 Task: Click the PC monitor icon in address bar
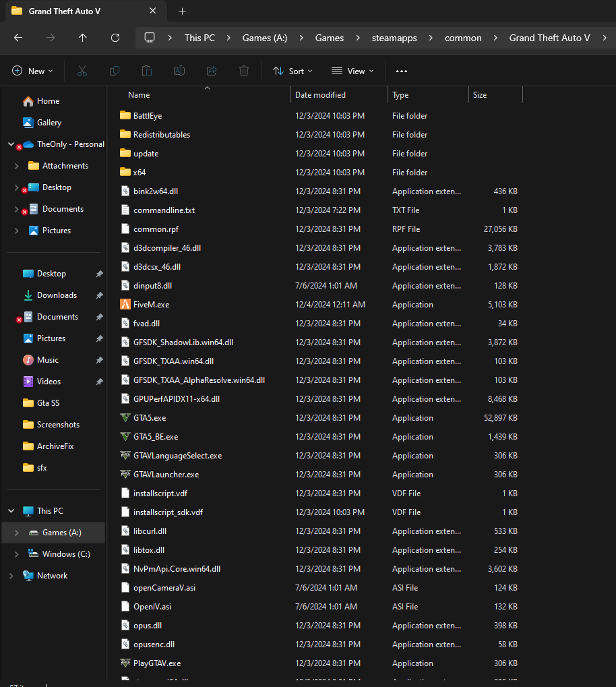pos(150,38)
